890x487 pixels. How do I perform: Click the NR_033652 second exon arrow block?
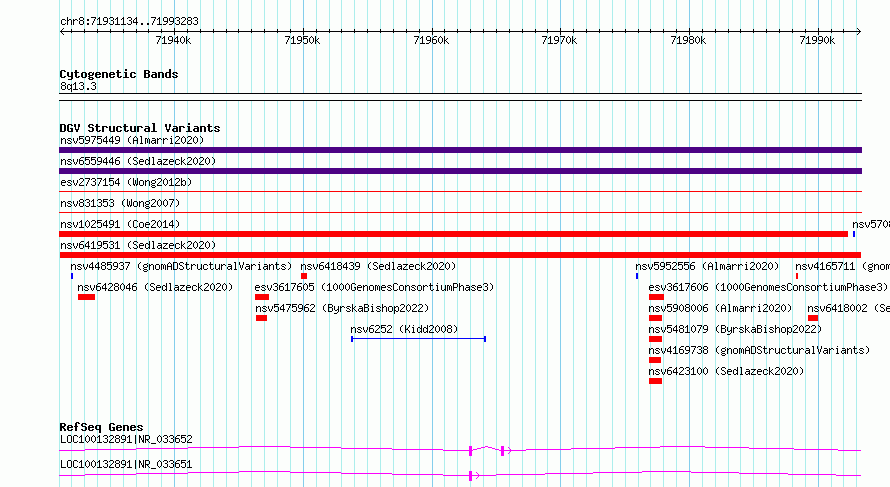pos(505,451)
